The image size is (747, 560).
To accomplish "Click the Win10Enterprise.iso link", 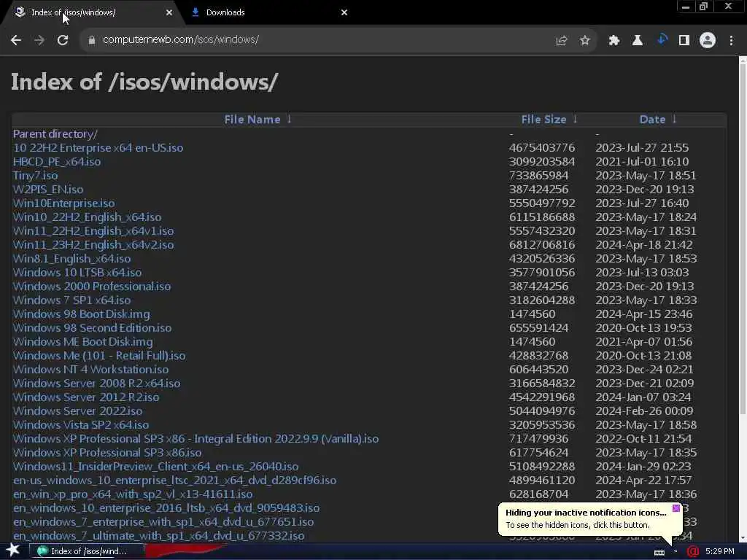I will coord(63,203).
